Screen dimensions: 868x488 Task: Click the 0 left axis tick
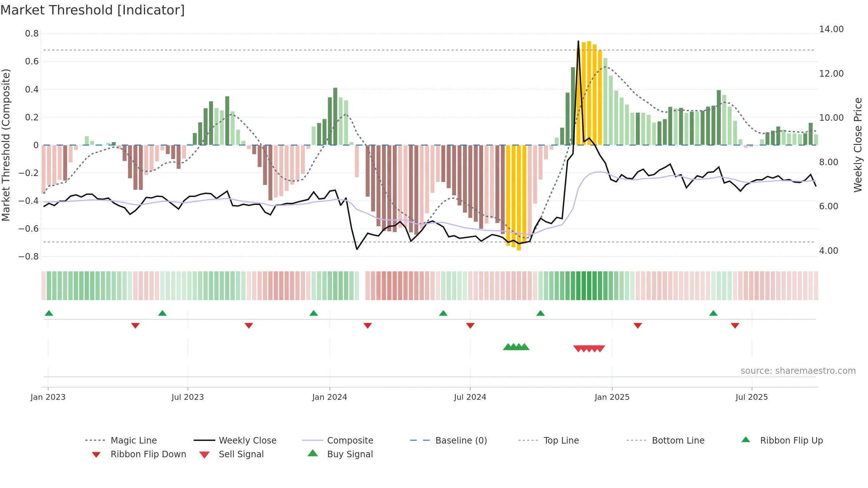pos(36,145)
